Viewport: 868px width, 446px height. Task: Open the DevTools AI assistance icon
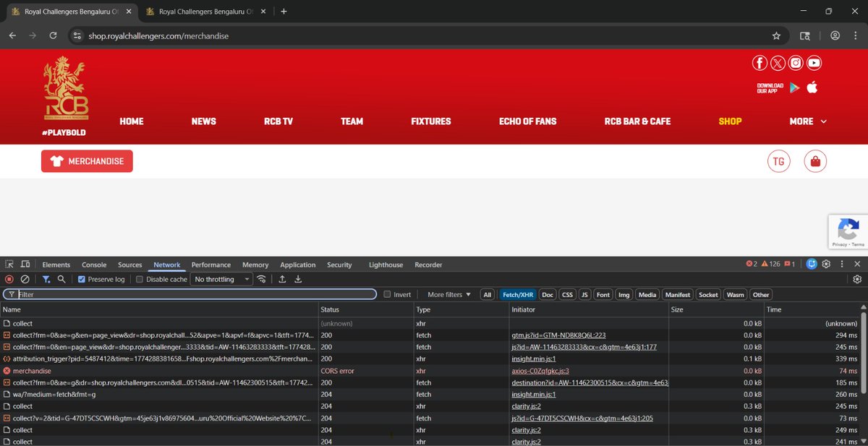[x=812, y=265]
